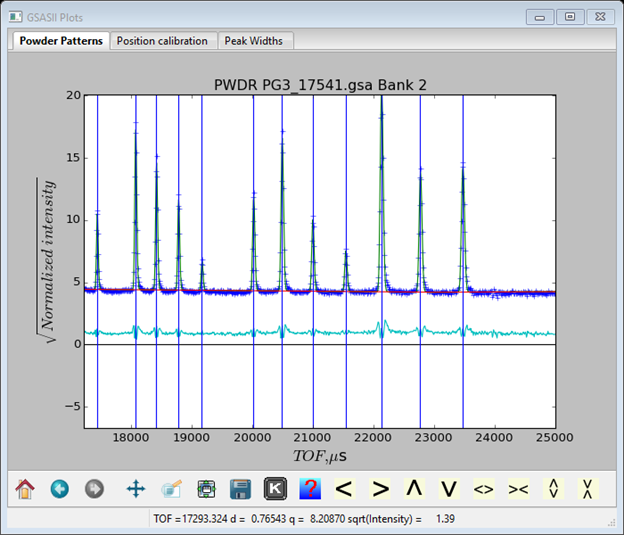
Task: Switch to the Position calibration tab
Action: click(x=162, y=41)
